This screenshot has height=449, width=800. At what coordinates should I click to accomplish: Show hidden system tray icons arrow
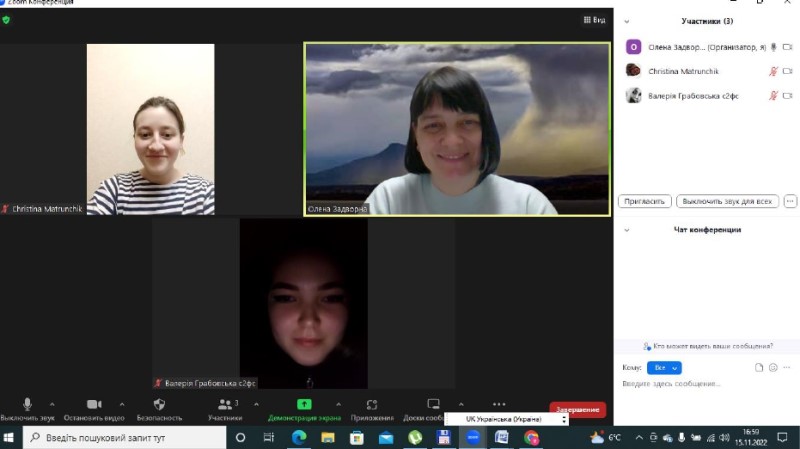click(x=639, y=437)
